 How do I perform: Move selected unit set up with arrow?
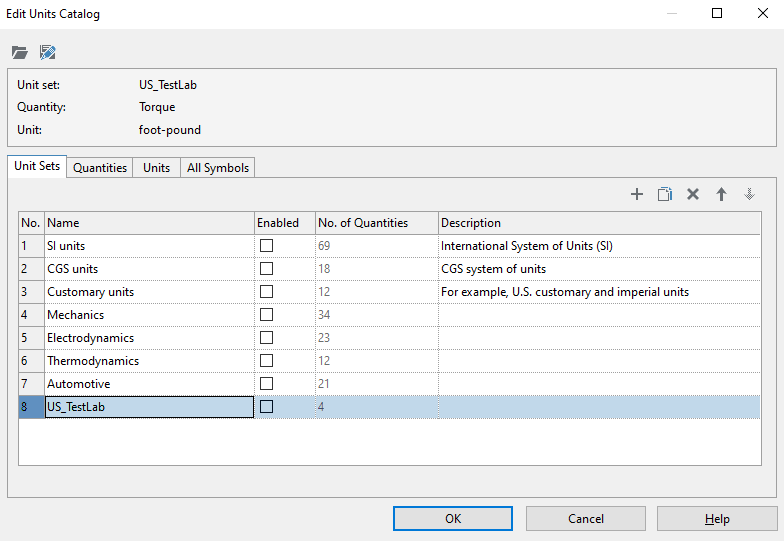[x=721, y=194]
